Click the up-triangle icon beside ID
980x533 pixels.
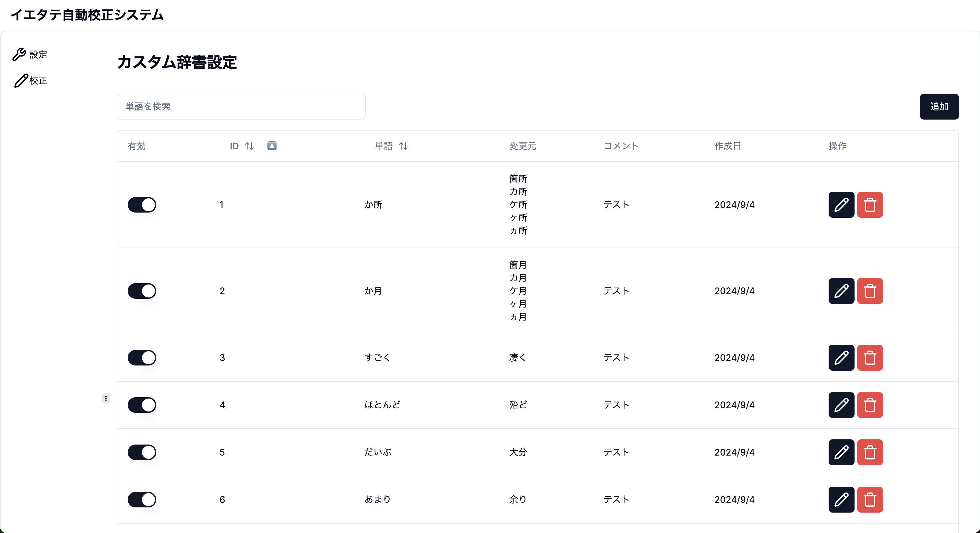pyautogui.click(x=272, y=145)
